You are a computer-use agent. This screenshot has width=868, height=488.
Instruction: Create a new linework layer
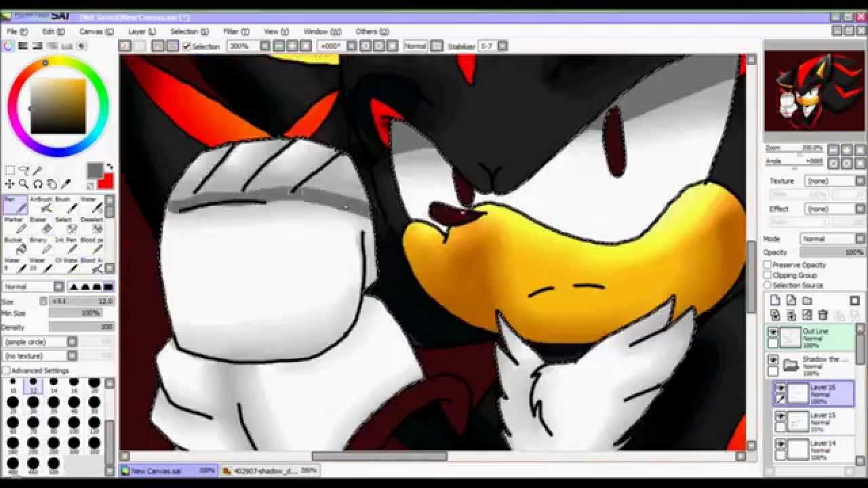(791, 300)
